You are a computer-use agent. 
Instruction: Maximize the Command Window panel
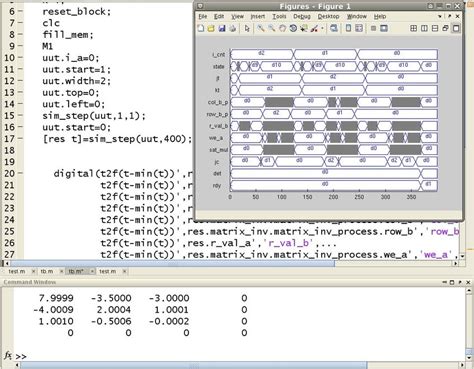click(452, 282)
